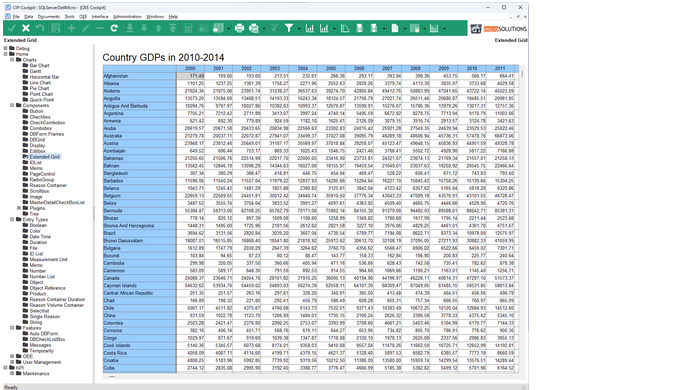
Task: Click the circular refresh icon
Action: (x=114, y=28)
